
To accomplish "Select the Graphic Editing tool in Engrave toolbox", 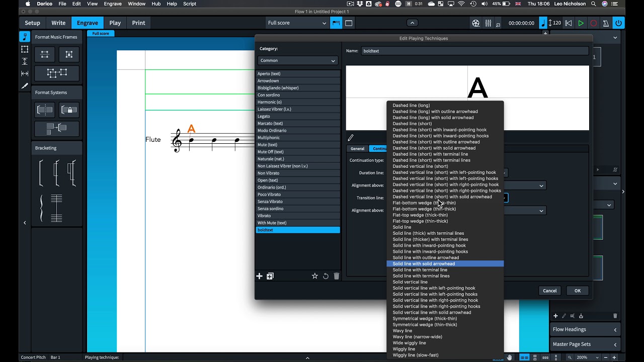I will click(25, 37).
